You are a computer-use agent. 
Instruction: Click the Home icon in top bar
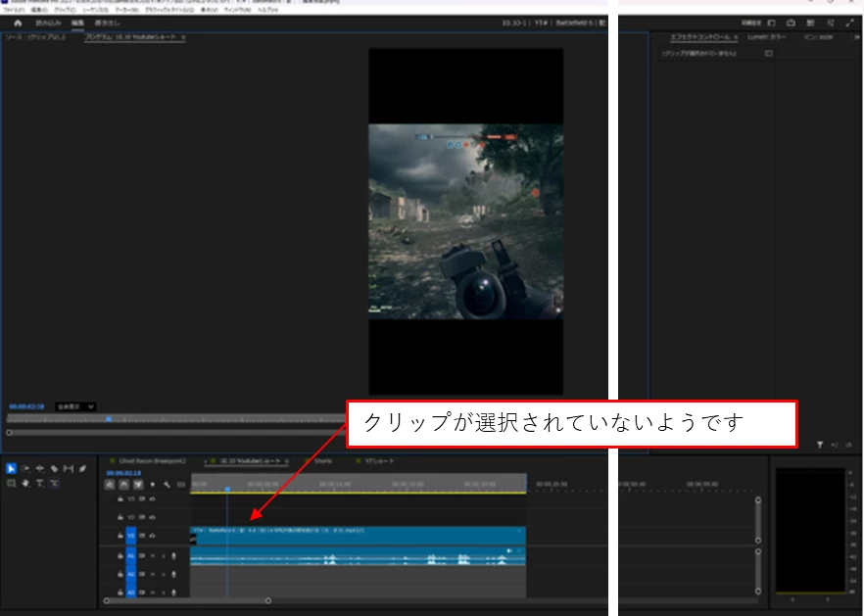(18, 23)
